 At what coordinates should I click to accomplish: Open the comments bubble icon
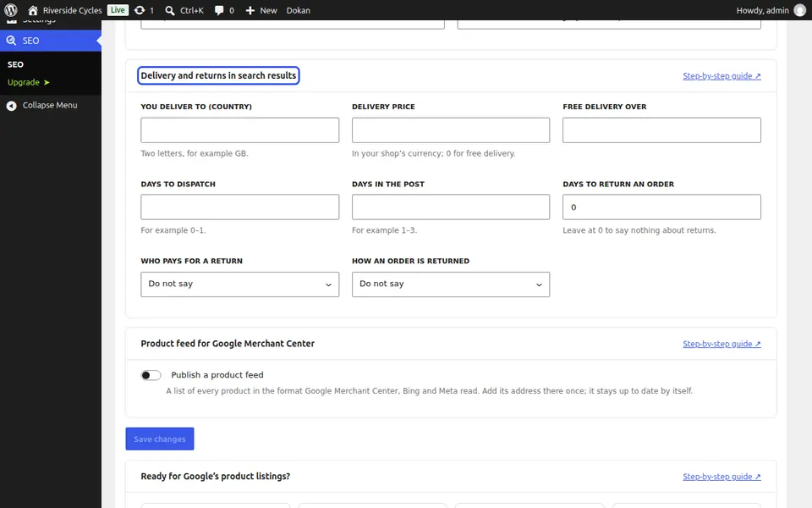[x=219, y=10]
